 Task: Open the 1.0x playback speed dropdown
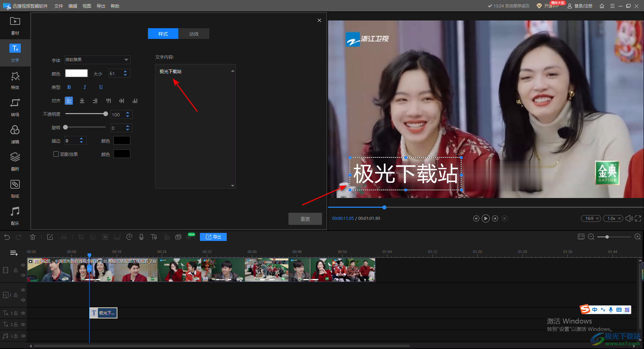tap(613, 218)
